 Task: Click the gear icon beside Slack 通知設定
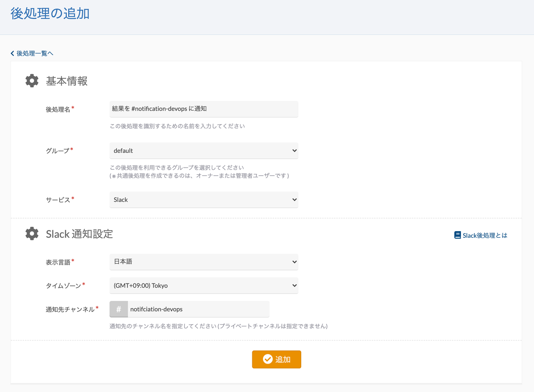click(x=32, y=233)
